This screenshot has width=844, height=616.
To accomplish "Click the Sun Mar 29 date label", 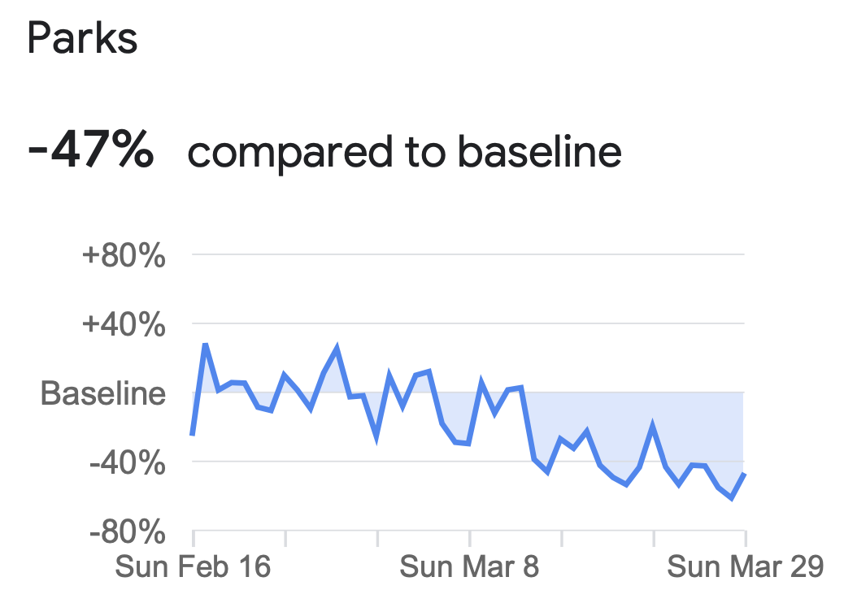I will pos(745,567).
